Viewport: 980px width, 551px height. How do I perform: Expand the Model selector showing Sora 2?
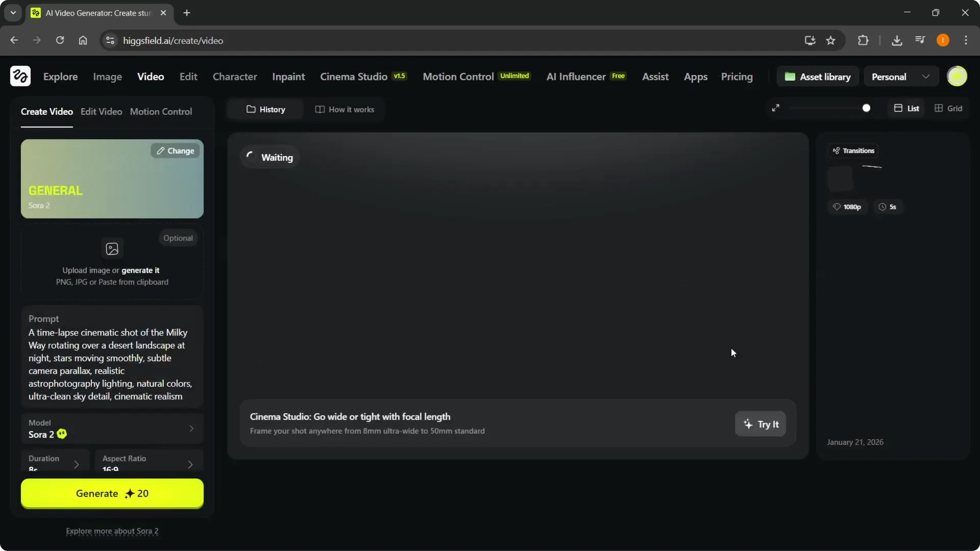click(112, 429)
